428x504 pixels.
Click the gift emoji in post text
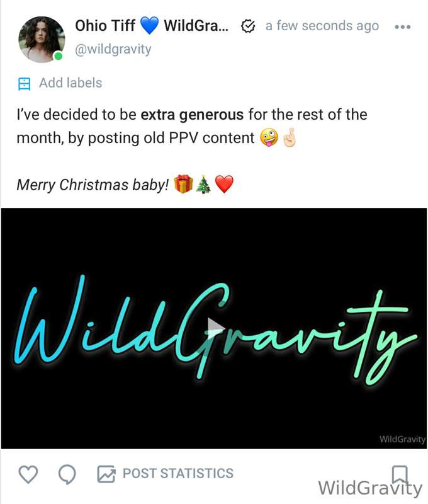[x=183, y=184]
